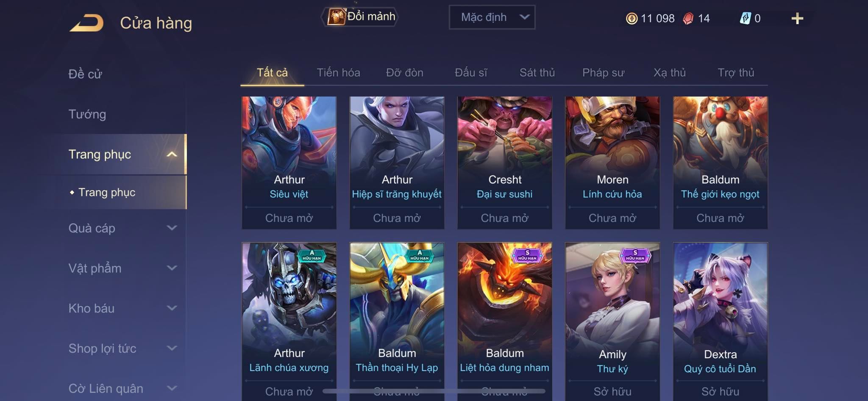Click the plus icon to add currency
This screenshot has width=868, height=401.
tap(797, 18)
